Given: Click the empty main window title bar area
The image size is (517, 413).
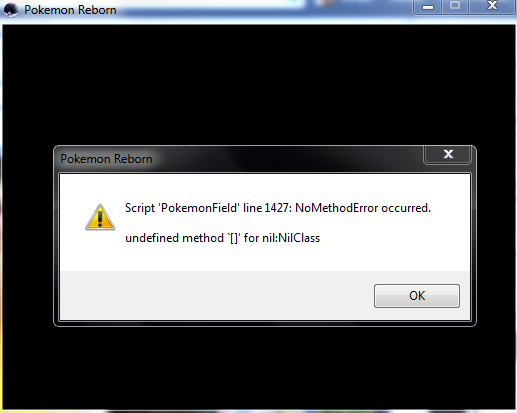Looking at the screenshot, I should point(263,10).
